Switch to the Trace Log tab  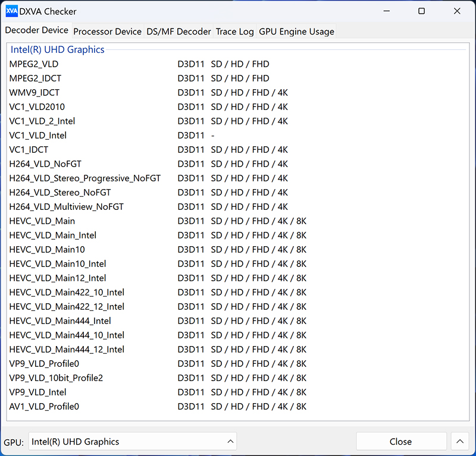[234, 32]
